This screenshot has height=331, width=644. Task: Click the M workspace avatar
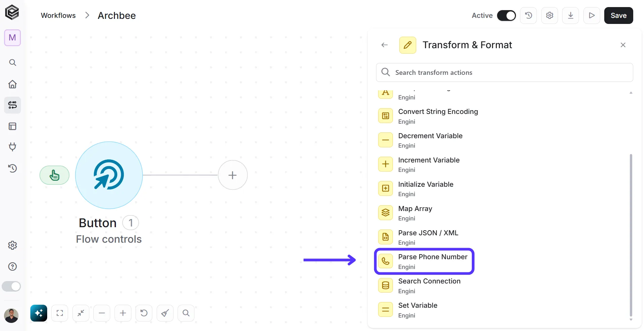pos(12,37)
